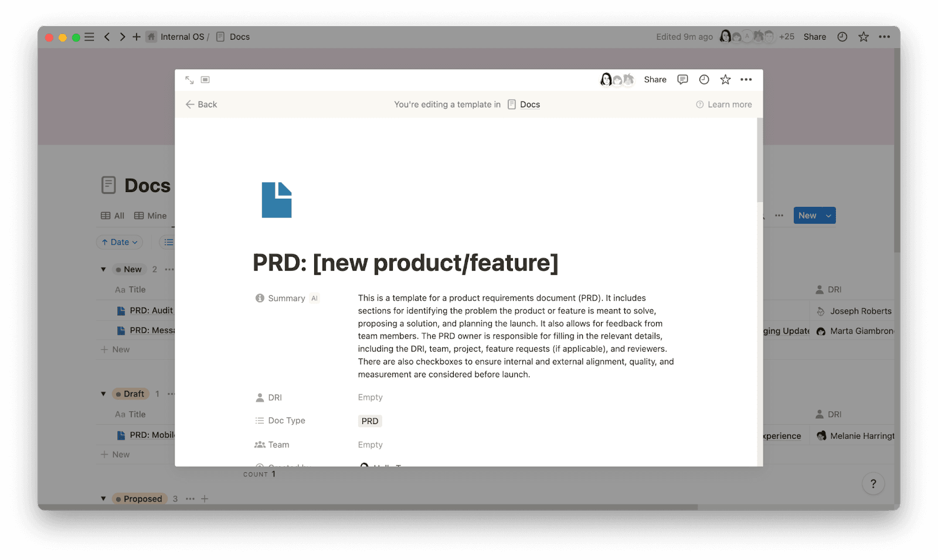Open comments with the comment bubble icon
Image resolution: width=938 pixels, height=560 pixels.
point(682,79)
